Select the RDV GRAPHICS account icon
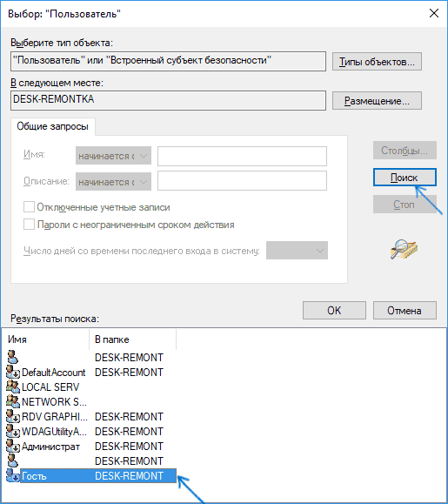This screenshot has height=504, width=448. (x=13, y=417)
